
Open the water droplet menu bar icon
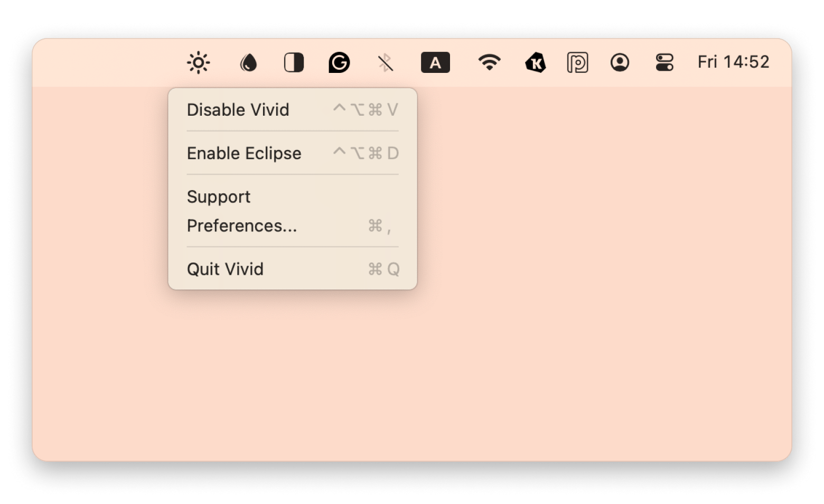click(248, 63)
